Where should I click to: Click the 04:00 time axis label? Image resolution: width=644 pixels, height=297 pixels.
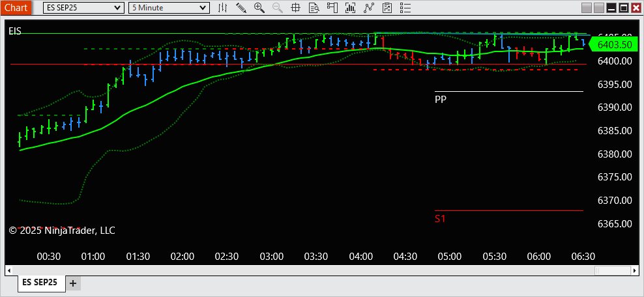pos(360,257)
